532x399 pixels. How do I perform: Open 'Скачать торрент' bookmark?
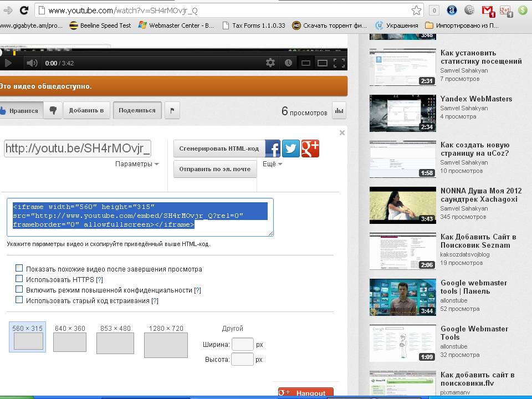pyautogui.click(x=329, y=25)
